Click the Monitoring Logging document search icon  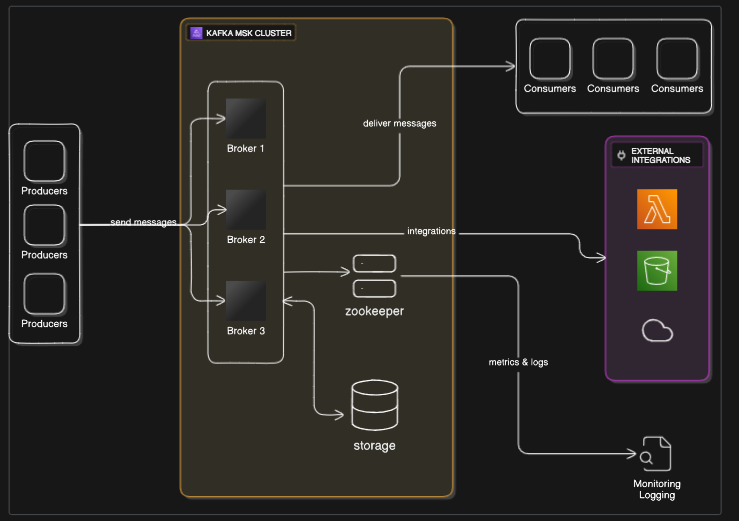656,454
